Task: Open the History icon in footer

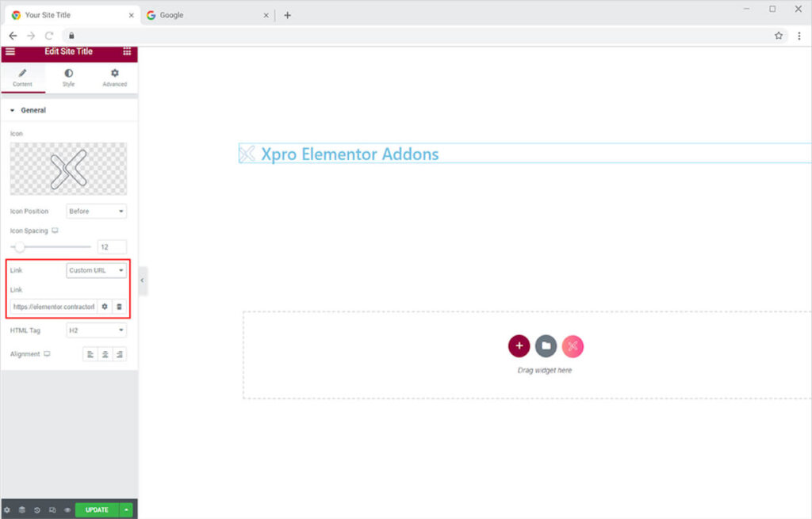Action: pos(37,510)
